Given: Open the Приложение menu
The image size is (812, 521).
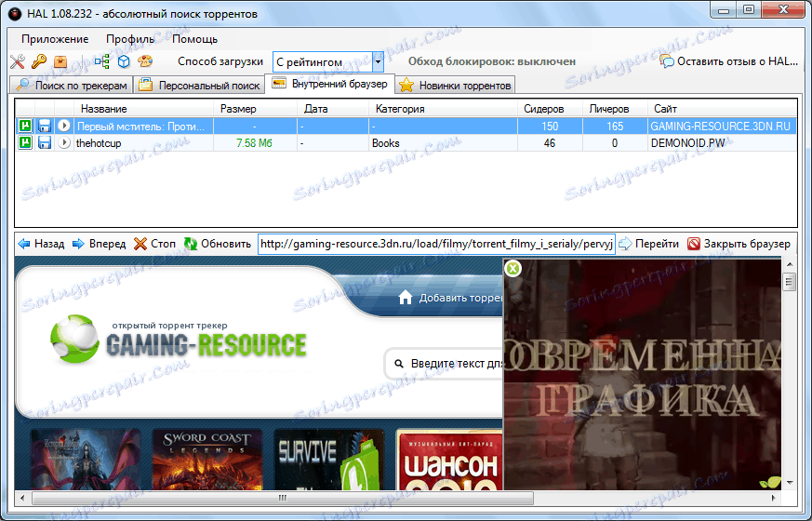Looking at the screenshot, I should [x=55, y=39].
